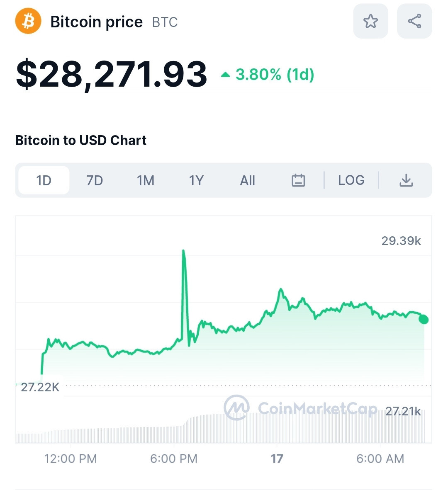Click the price spike peak near 6:00 PM

point(183,251)
